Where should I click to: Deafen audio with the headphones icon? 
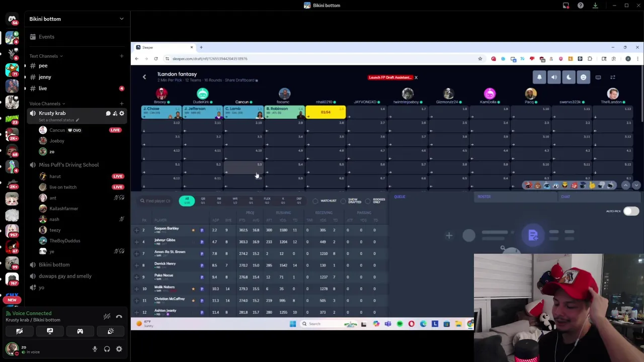pos(107,349)
